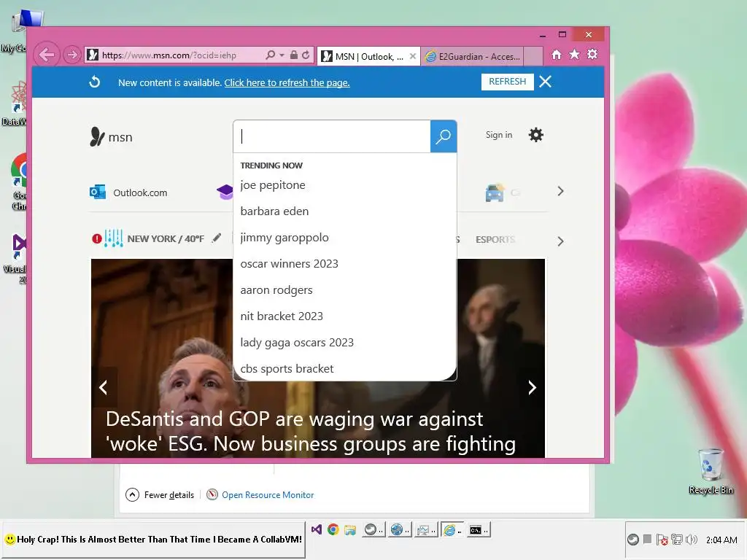Click the address bar security lock icon
This screenshot has width=747, height=560.
pyautogui.click(x=294, y=55)
